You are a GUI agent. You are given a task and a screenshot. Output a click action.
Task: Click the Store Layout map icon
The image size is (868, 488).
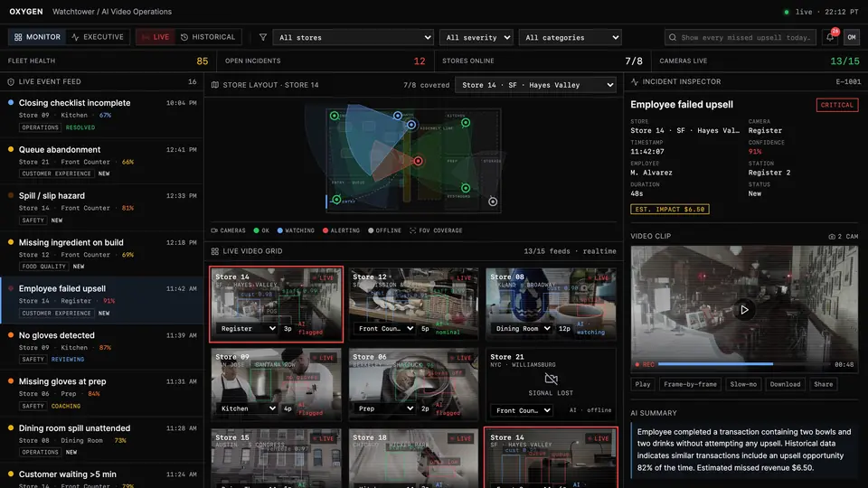tap(215, 85)
